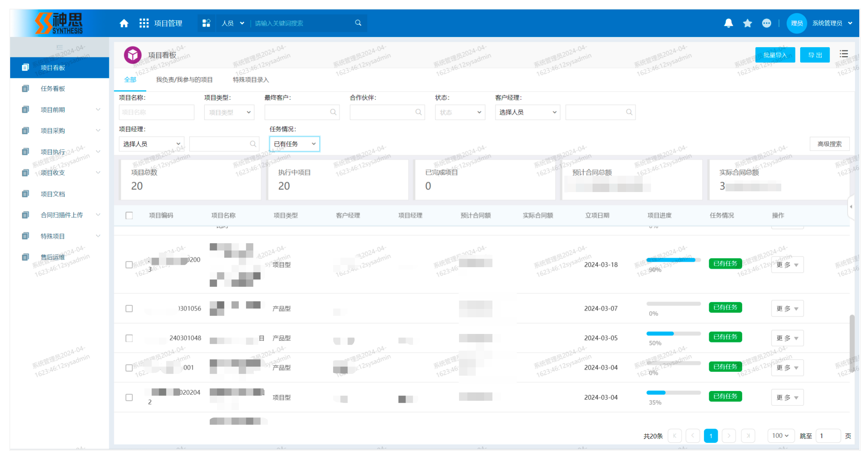Click the 理员 user avatar

point(797,23)
